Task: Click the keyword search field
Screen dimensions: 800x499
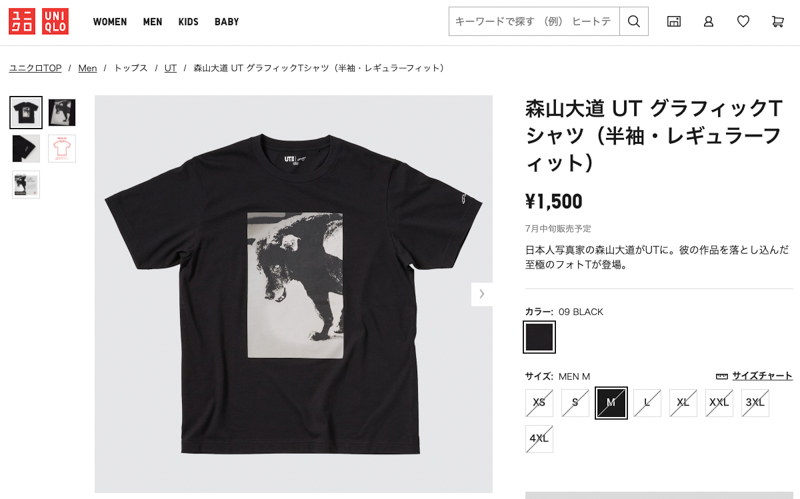Action: pyautogui.click(x=534, y=21)
